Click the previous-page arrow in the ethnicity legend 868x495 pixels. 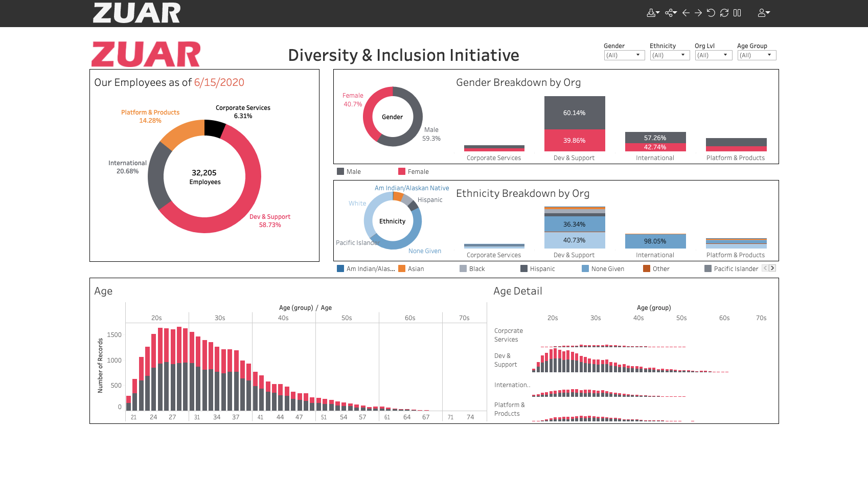click(x=765, y=267)
